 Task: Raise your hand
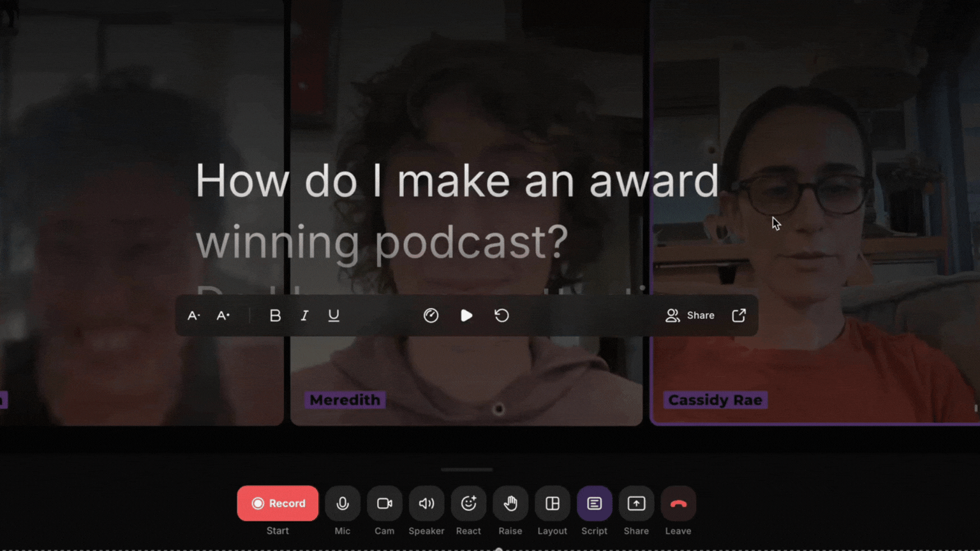click(x=510, y=503)
